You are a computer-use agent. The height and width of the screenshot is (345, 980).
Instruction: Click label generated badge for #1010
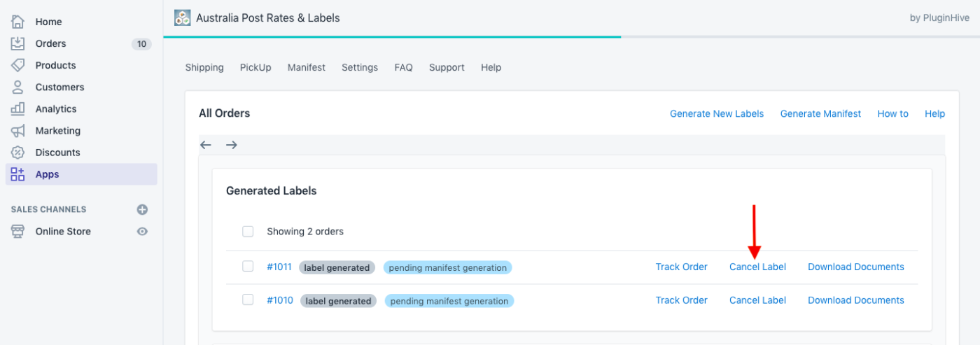(x=339, y=301)
